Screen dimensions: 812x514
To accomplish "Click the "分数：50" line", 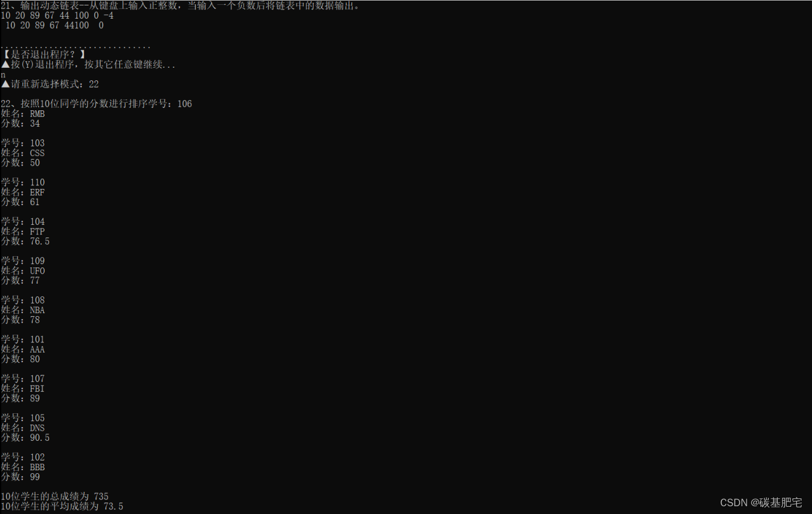I will click(x=20, y=163).
